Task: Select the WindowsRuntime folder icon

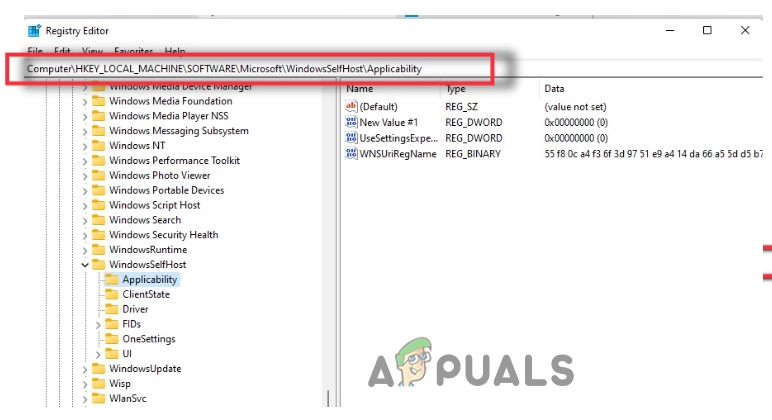Action: pos(99,249)
